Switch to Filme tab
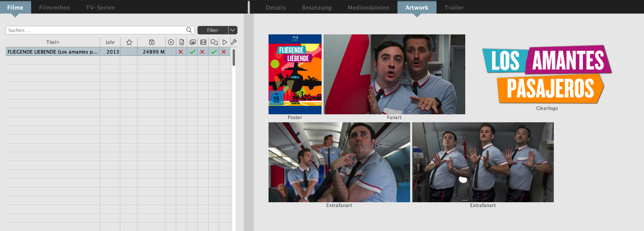This screenshot has width=644, height=231. (15, 7)
